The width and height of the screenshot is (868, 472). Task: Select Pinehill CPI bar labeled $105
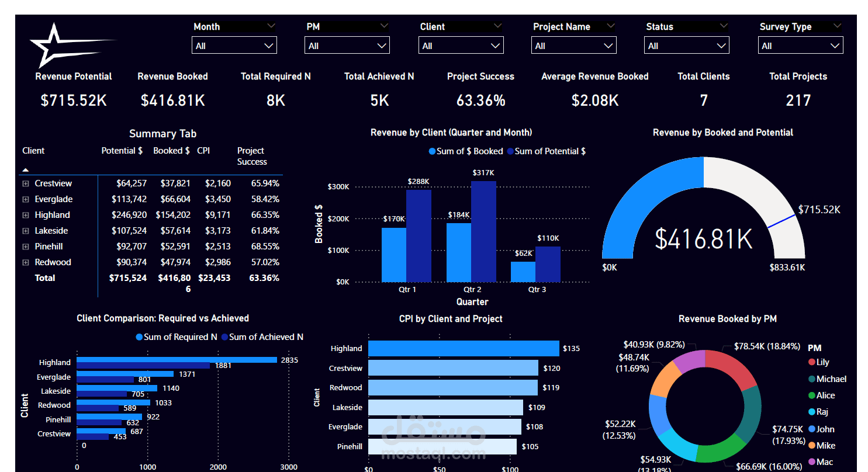(443, 447)
